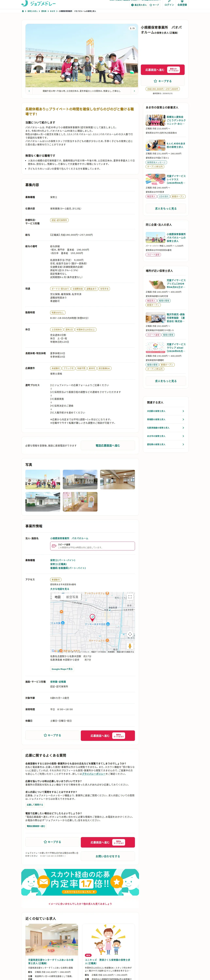This screenshot has width=210, height=980.
Task: Show previous photo in main carousel
Action: [29, 91]
